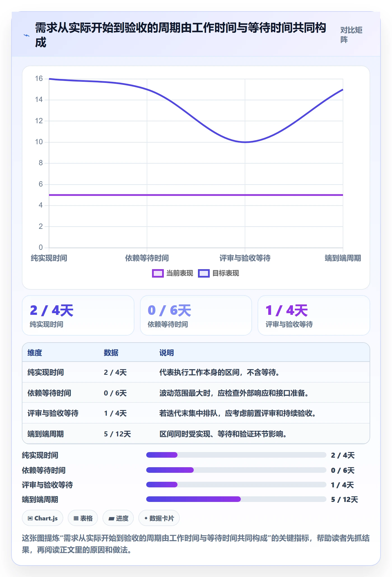Click the 5 / 12天 value beside progress bar
392x577 pixels.
click(x=344, y=499)
